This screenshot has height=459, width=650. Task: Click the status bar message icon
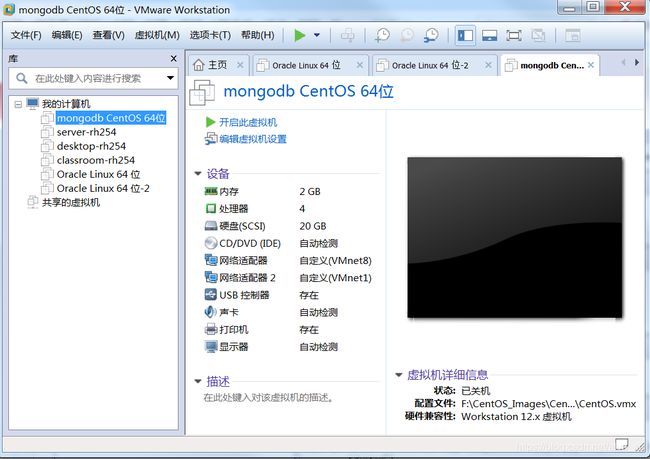[621, 444]
